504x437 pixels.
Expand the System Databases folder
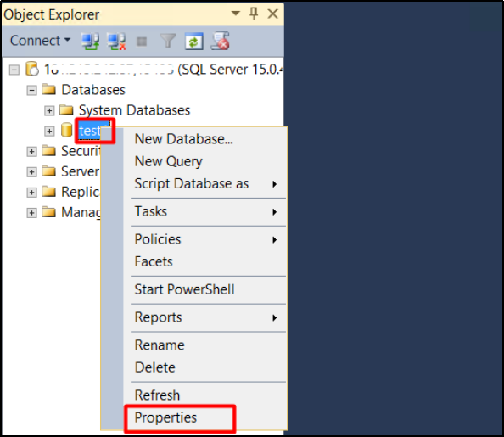(x=49, y=111)
